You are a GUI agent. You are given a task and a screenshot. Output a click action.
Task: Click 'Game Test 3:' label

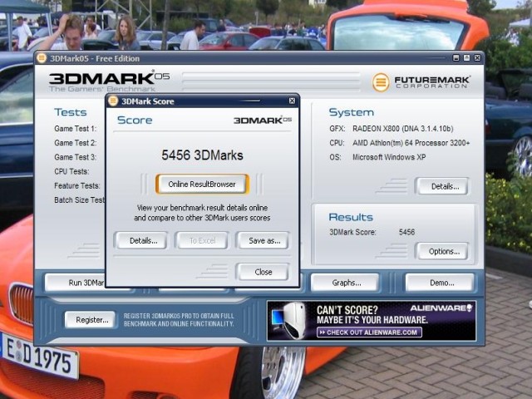pyautogui.click(x=76, y=157)
